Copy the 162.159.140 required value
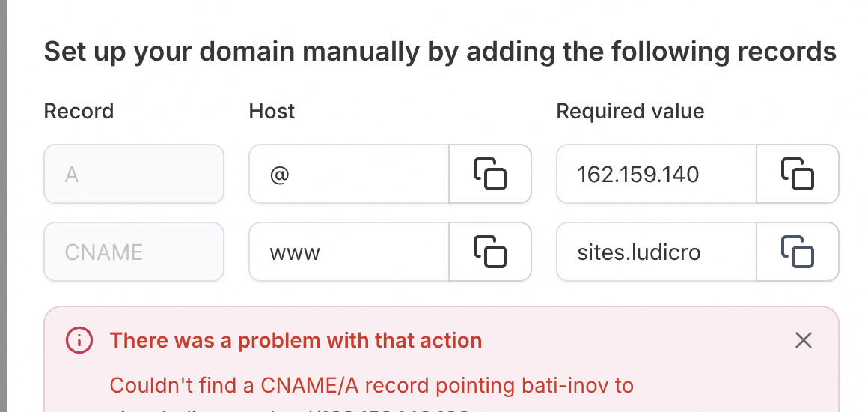This screenshot has width=868, height=412. click(x=798, y=174)
